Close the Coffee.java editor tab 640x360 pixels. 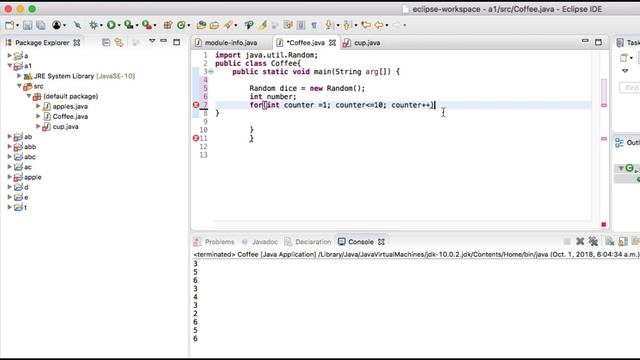click(332, 42)
